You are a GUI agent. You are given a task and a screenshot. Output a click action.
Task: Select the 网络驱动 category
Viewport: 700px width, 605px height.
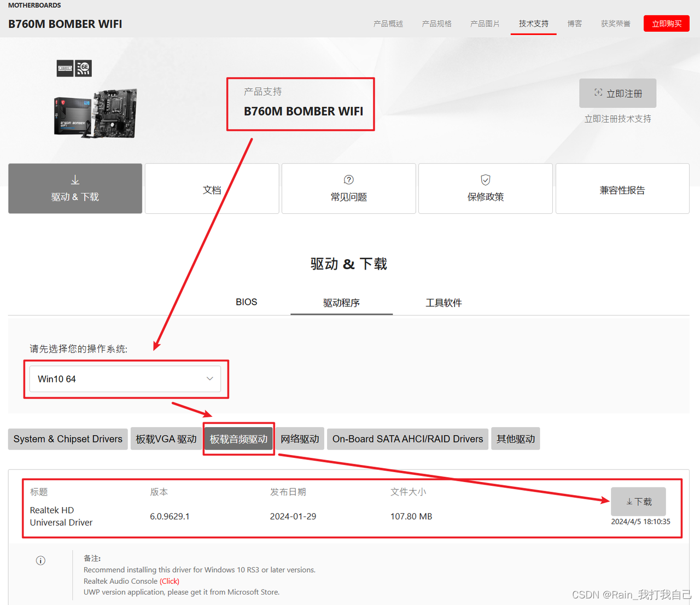tap(300, 439)
